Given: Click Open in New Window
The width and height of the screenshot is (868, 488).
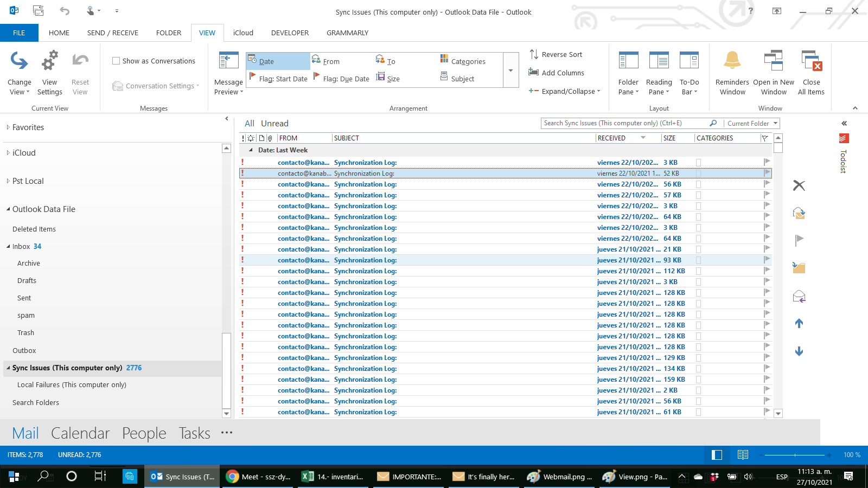Looking at the screenshot, I should (x=774, y=73).
